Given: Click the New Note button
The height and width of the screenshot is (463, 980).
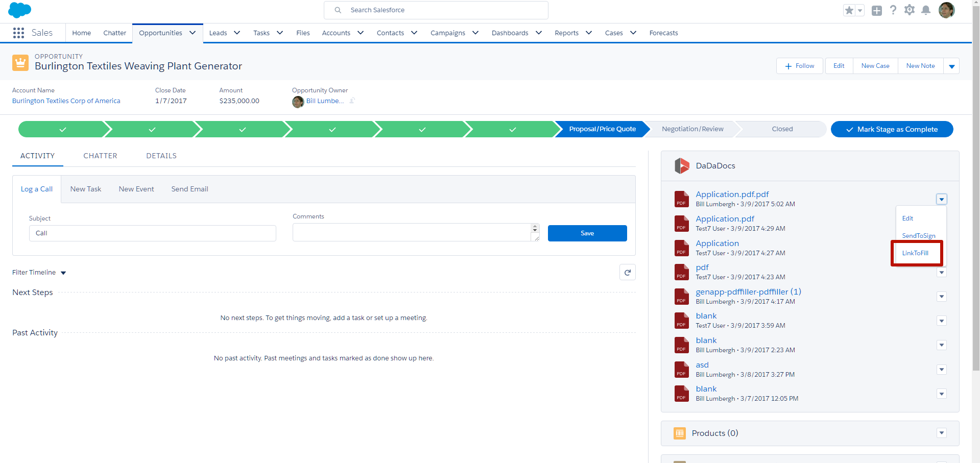Looking at the screenshot, I should coord(921,66).
